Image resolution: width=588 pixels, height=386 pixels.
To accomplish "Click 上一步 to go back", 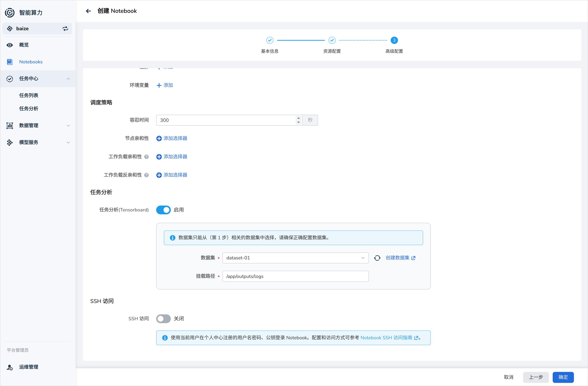I will (x=536, y=377).
